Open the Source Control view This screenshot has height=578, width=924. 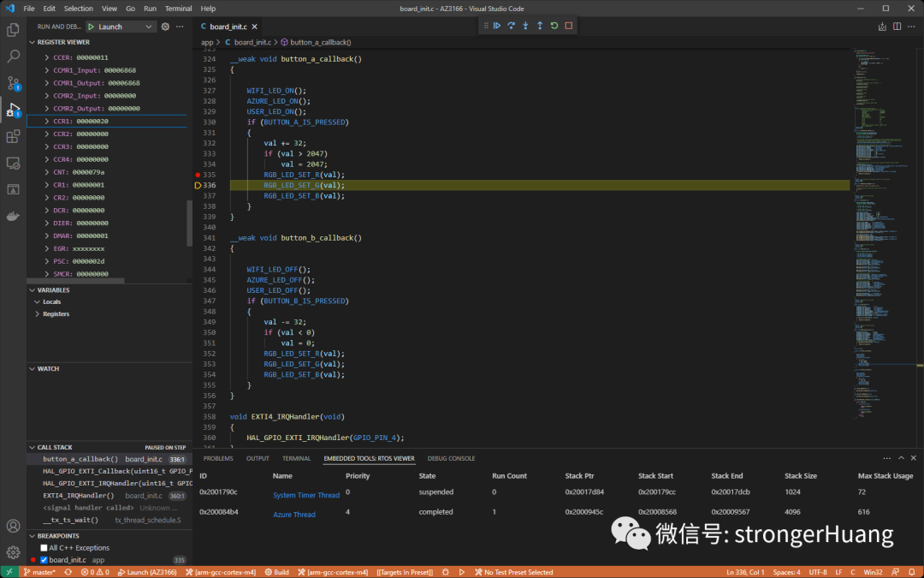[x=13, y=83]
